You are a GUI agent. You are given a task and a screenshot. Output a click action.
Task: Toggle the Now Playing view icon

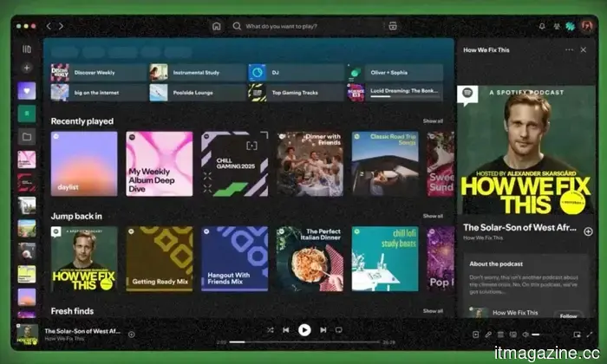476,335
